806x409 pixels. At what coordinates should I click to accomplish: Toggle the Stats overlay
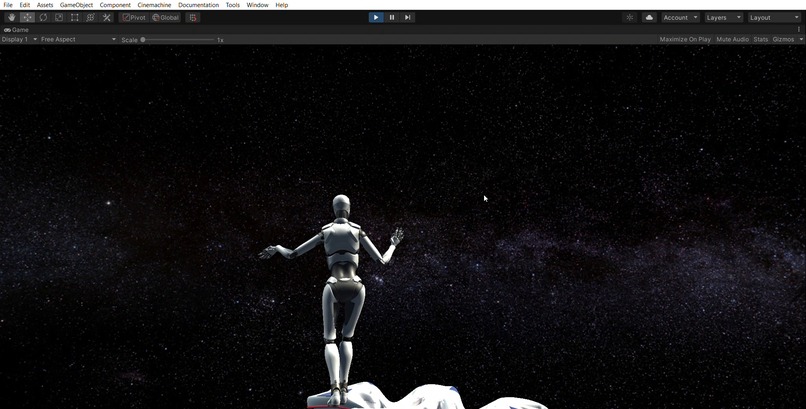[761, 40]
